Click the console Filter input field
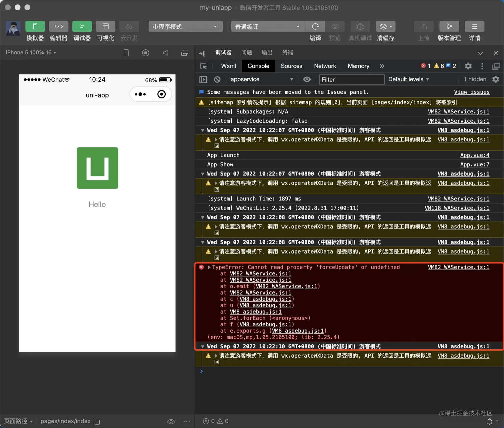Viewport: 504px width, 428px height. tap(351, 79)
